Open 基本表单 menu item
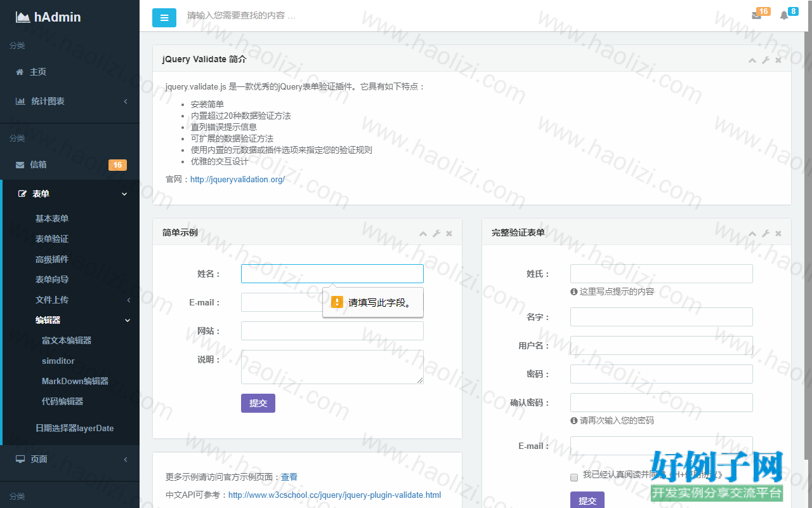 (52, 218)
